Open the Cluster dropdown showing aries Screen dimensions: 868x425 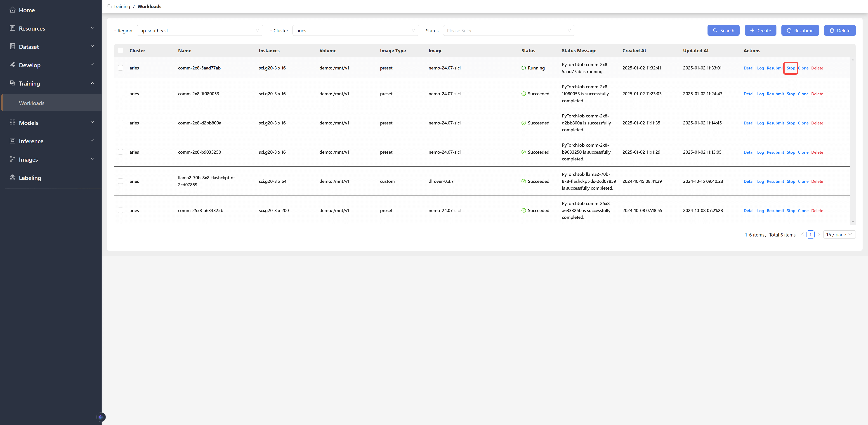356,30
